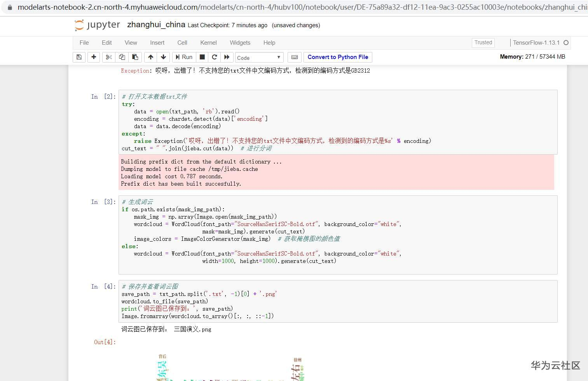
Task: Paste the cell from clipboard
Action: (x=135, y=57)
